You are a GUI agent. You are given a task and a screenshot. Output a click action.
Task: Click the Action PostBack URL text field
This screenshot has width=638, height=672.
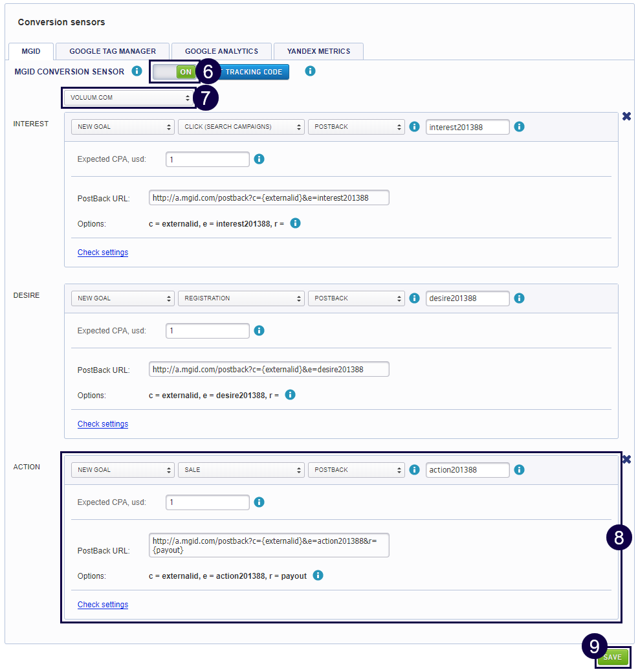click(x=269, y=545)
